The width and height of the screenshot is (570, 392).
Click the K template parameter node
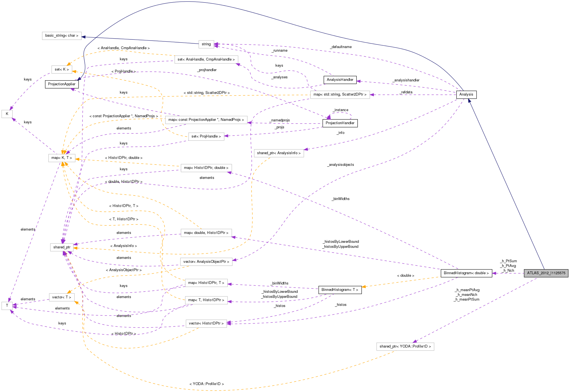[7, 114]
